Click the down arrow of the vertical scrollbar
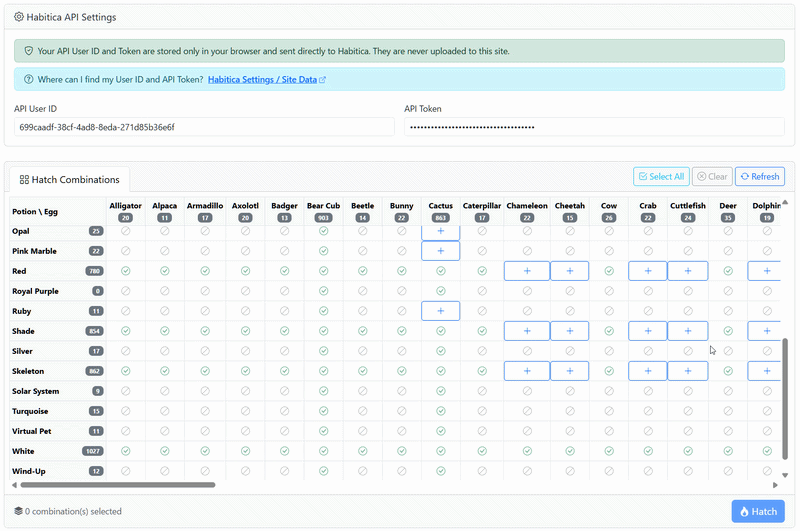The image size is (800, 531). point(785,475)
